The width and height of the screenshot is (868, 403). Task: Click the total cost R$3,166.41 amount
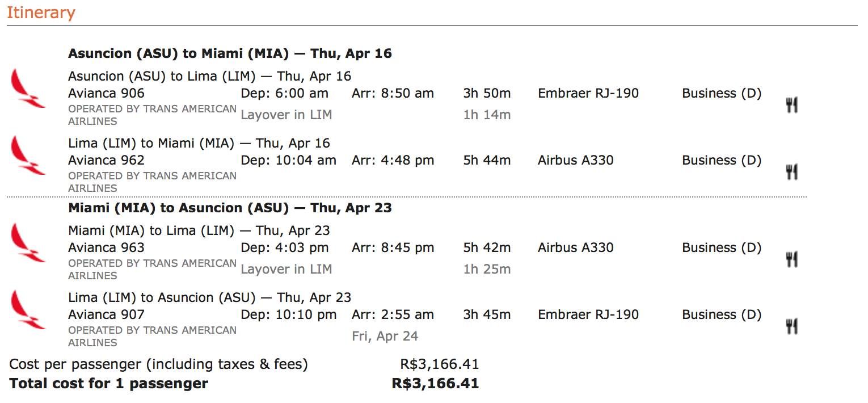[435, 383]
